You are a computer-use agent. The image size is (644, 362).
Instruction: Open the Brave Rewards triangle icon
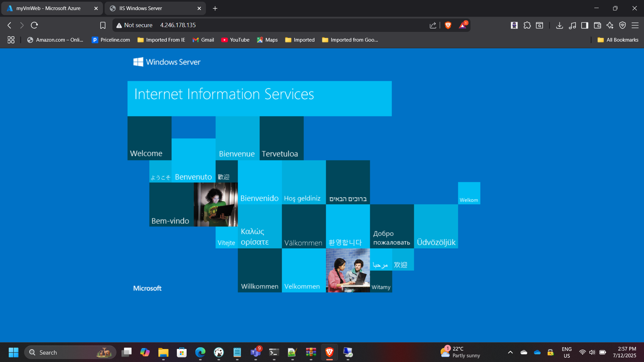tap(463, 25)
